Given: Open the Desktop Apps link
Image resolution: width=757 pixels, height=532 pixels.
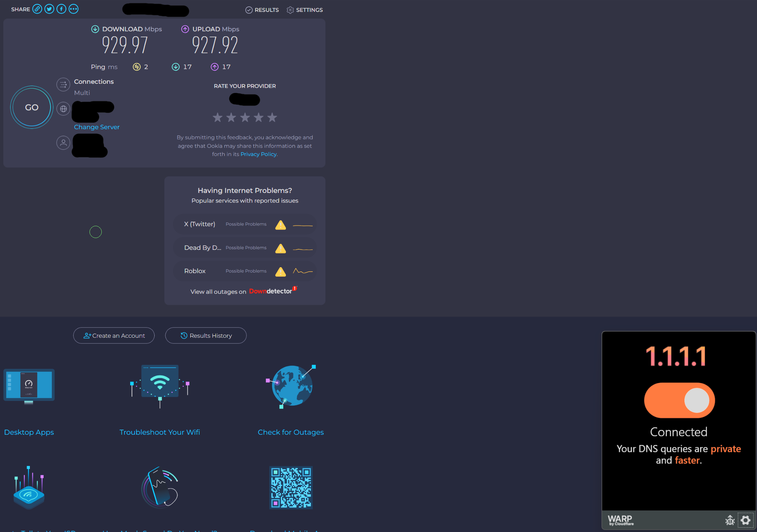Looking at the screenshot, I should pos(29,432).
